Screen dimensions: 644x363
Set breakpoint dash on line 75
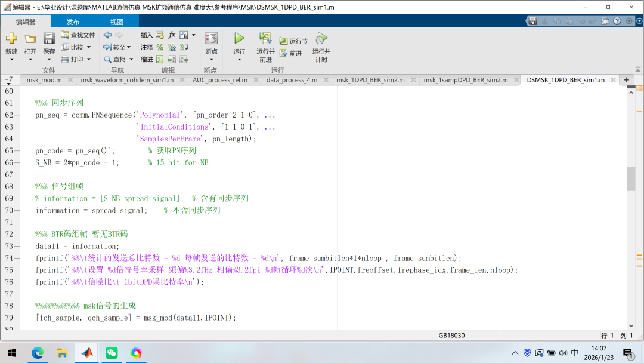tap(17, 270)
